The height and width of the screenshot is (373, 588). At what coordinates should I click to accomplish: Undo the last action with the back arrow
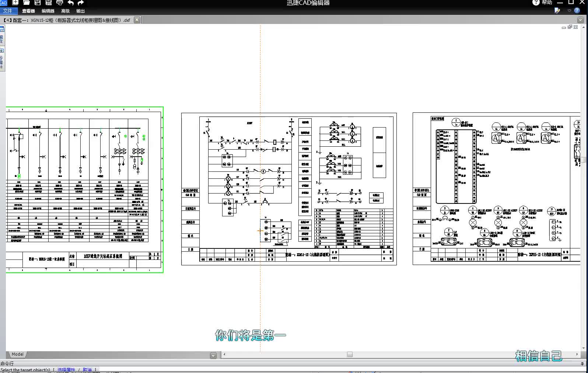click(71, 3)
